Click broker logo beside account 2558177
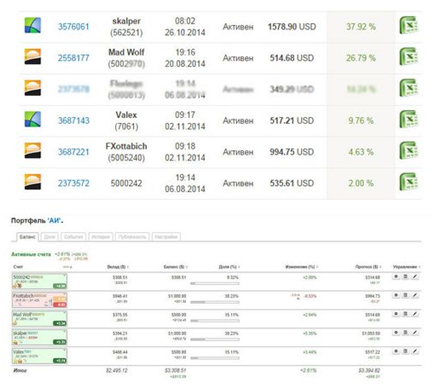This screenshot has height=390, width=441. (x=33, y=57)
